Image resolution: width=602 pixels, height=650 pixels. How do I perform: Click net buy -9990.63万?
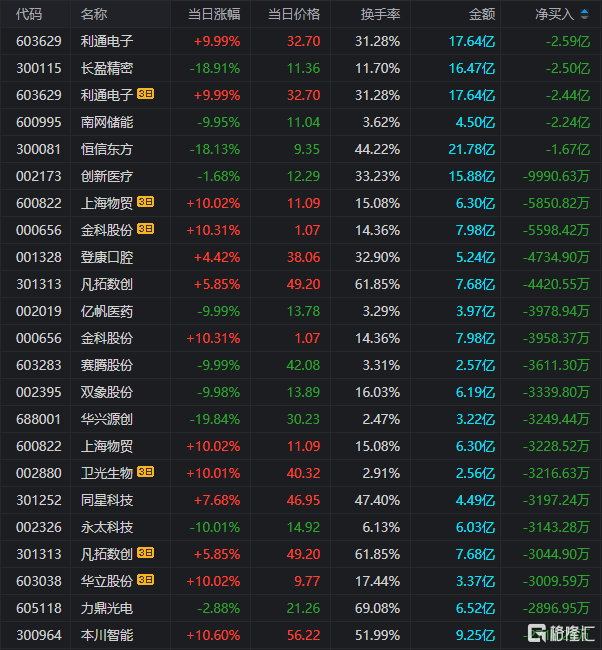pyautogui.click(x=556, y=176)
